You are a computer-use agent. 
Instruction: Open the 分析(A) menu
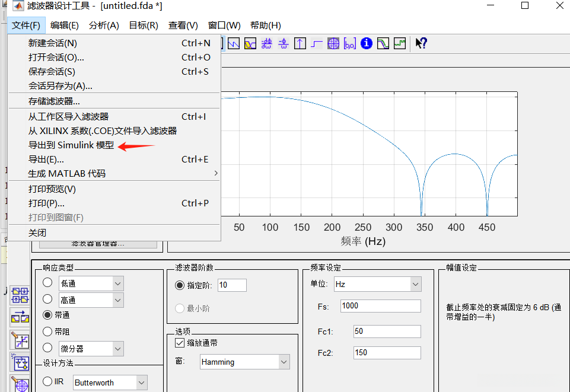pos(104,26)
